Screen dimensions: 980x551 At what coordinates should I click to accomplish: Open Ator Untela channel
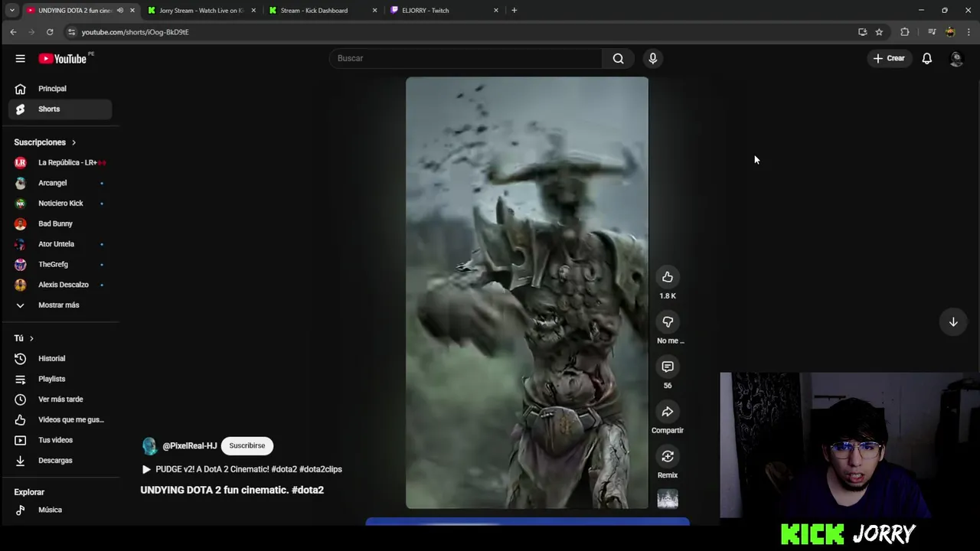[x=60, y=244]
